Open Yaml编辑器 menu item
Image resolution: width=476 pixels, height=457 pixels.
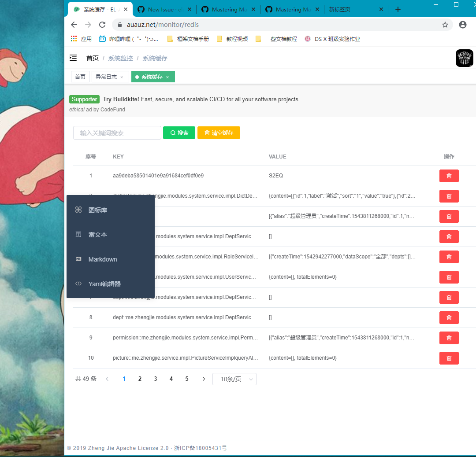coord(111,284)
